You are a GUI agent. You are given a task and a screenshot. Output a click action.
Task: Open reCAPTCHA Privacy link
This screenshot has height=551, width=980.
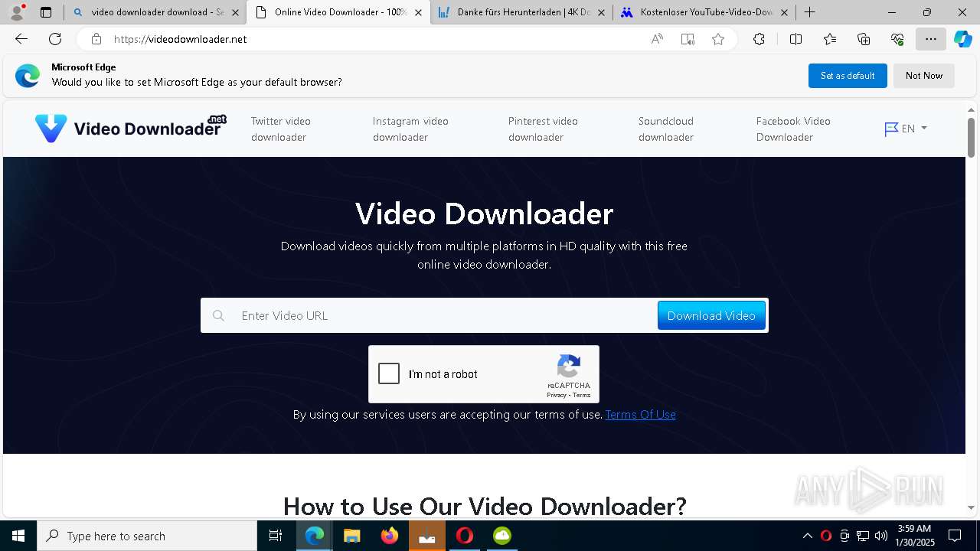tap(557, 395)
